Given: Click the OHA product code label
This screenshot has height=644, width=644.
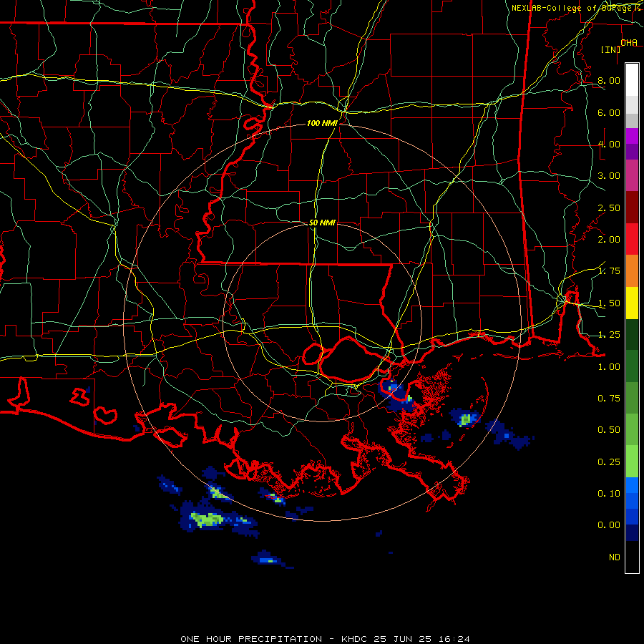Looking at the screenshot, I should (x=629, y=42).
